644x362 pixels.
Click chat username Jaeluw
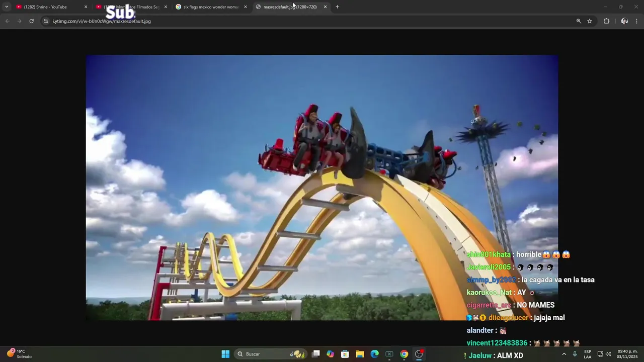click(x=480, y=355)
